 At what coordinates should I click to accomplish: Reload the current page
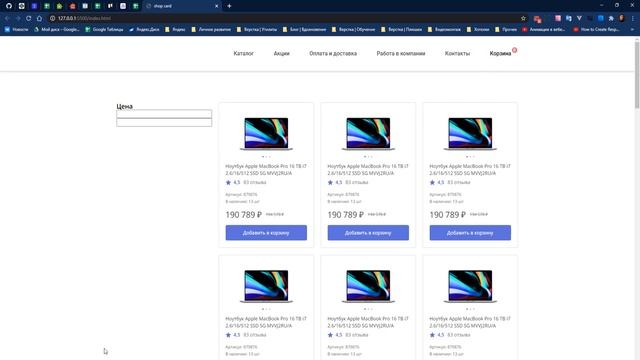[x=29, y=18]
